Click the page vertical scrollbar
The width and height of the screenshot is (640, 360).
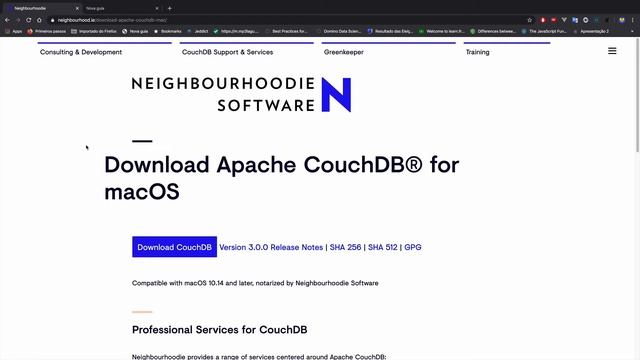637,96
